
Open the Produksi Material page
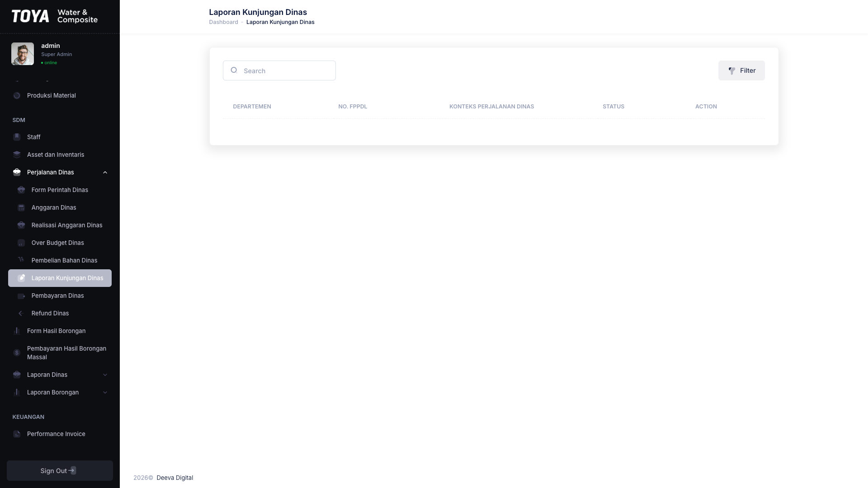pos(60,95)
